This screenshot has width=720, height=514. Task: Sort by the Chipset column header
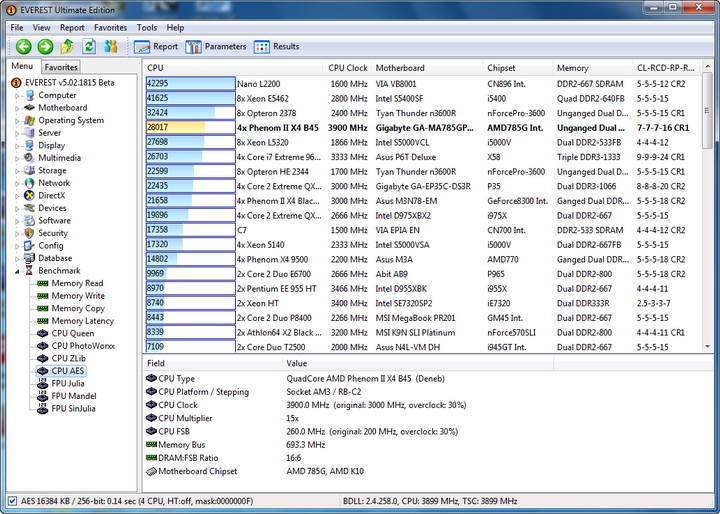(518, 68)
